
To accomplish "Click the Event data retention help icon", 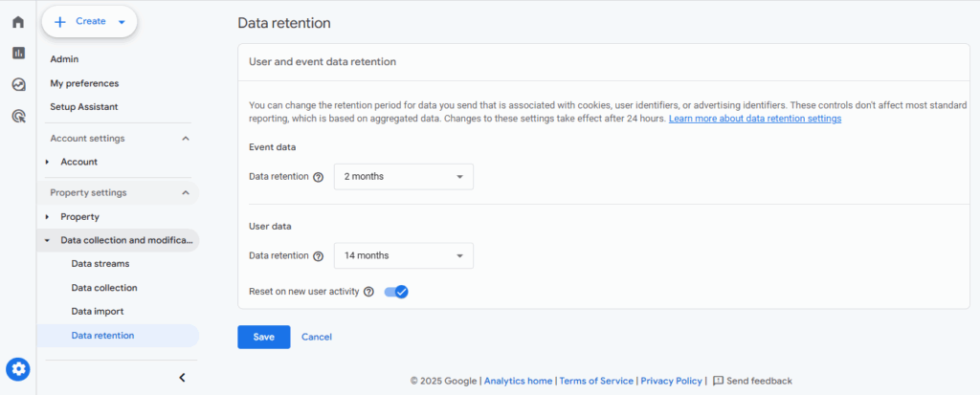I will coord(318,177).
